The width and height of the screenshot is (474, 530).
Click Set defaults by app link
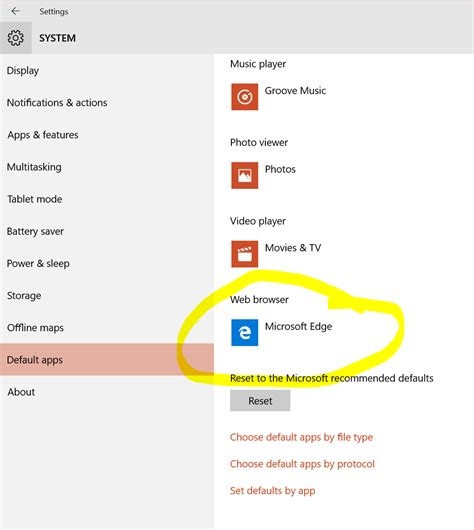tap(272, 490)
